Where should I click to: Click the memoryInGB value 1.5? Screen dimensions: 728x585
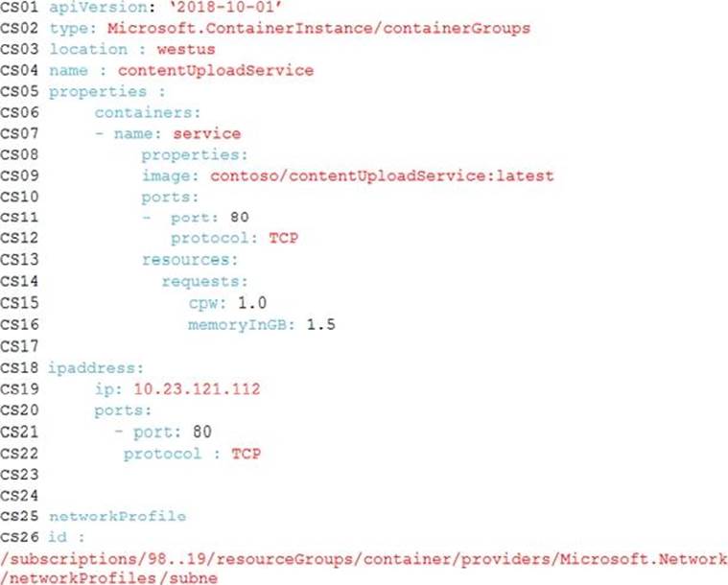[320, 324]
